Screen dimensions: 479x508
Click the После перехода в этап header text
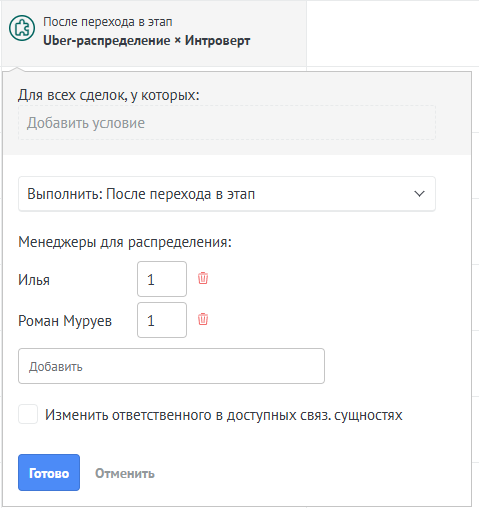click(108, 22)
